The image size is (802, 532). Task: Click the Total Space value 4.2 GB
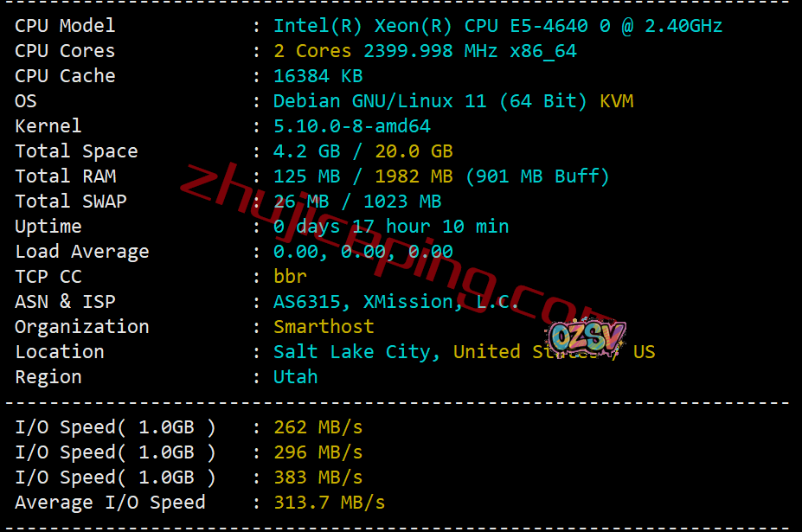[307, 151]
